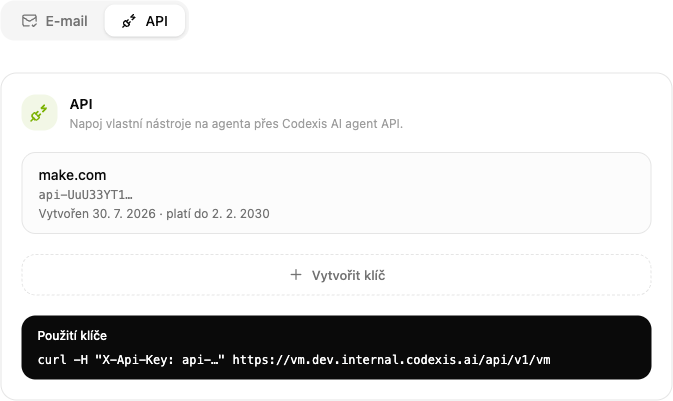673x401 pixels.
Task: Click the plus icon before Vytvořit klíč
Action: (296, 275)
